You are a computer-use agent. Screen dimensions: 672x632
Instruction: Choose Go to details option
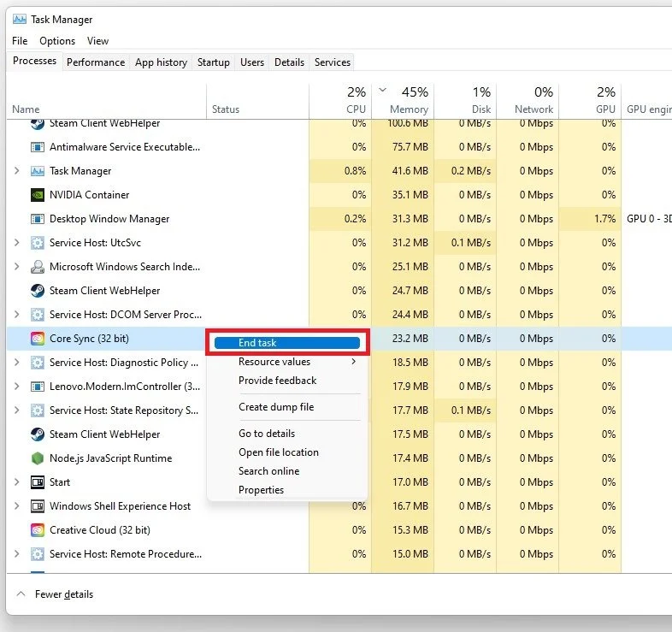[x=287, y=434]
